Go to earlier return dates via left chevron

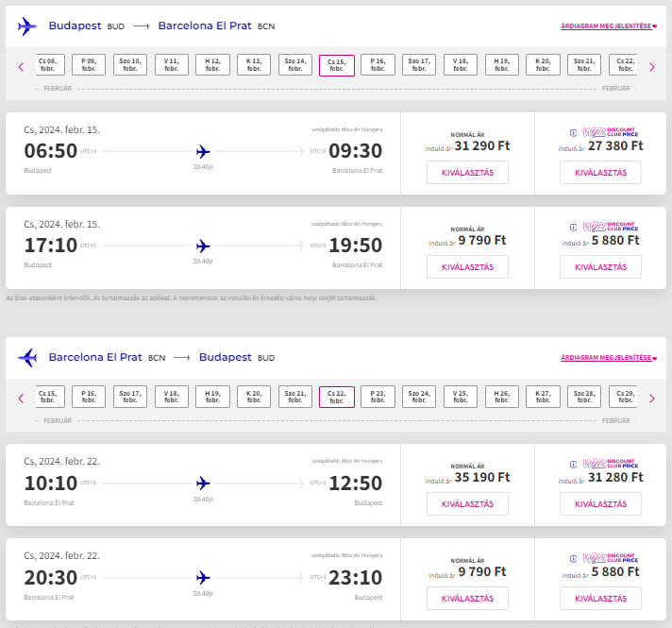[21, 399]
